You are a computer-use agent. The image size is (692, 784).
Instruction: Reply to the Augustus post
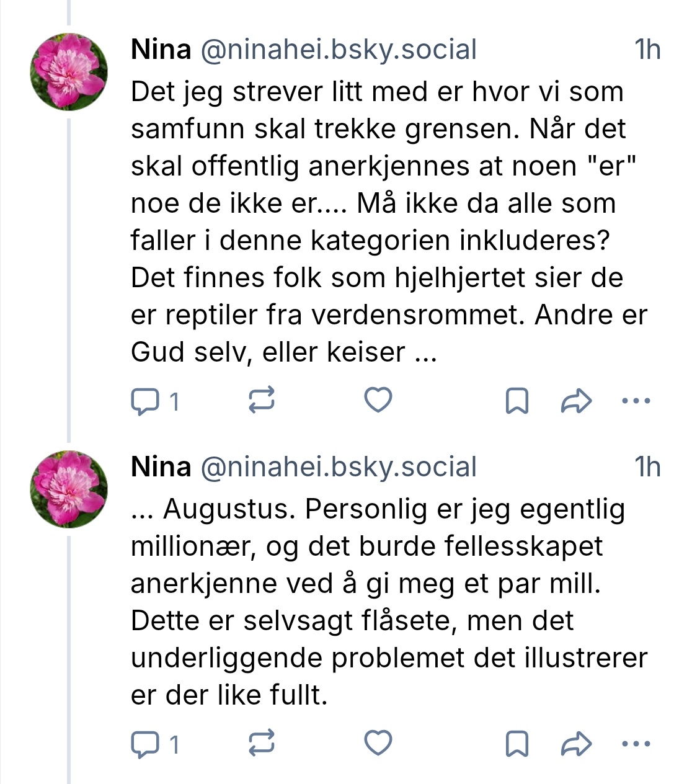point(146,744)
